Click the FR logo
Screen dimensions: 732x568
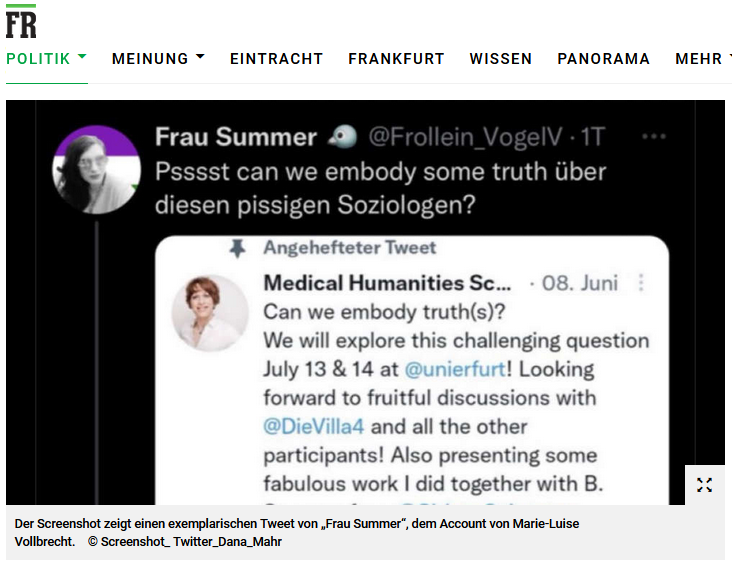21,22
